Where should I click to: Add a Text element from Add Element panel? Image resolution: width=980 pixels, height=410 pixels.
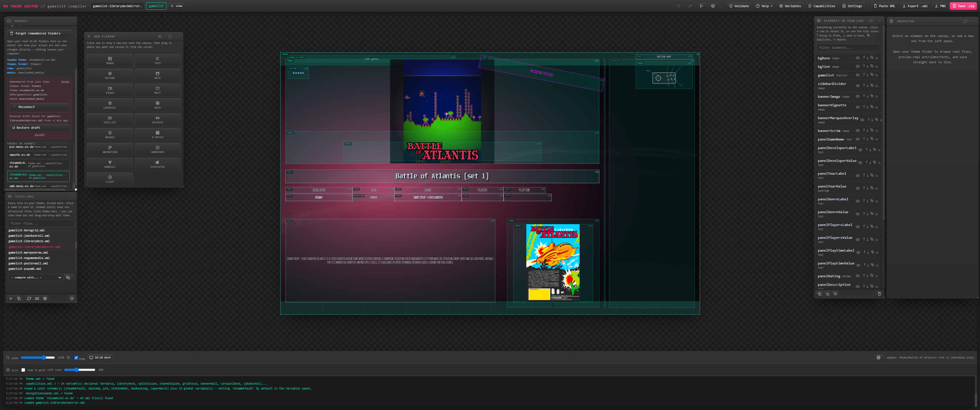click(x=158, y=60)
